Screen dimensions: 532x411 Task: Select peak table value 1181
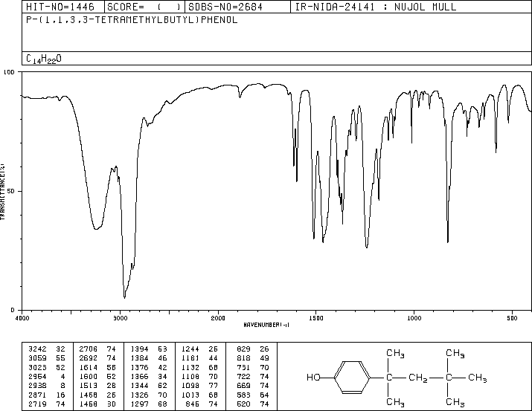click(x=190, y=358)
